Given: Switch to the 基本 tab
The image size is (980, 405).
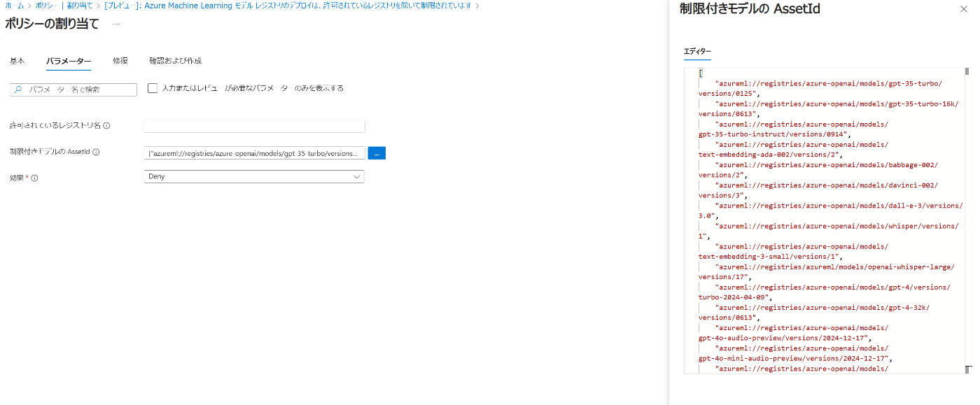Looking at the screenshot, I should tap(17, 61).
